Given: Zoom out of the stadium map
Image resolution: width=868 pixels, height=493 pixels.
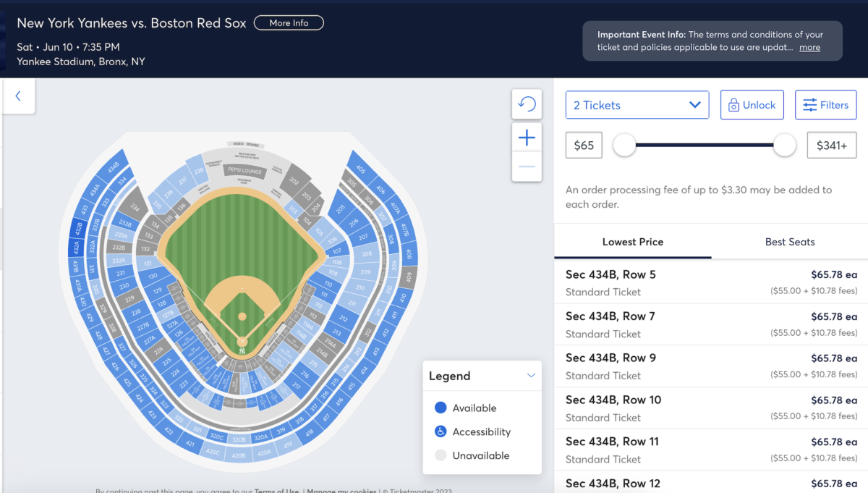Looking at the screenshot, I should (x=527, y=167).
